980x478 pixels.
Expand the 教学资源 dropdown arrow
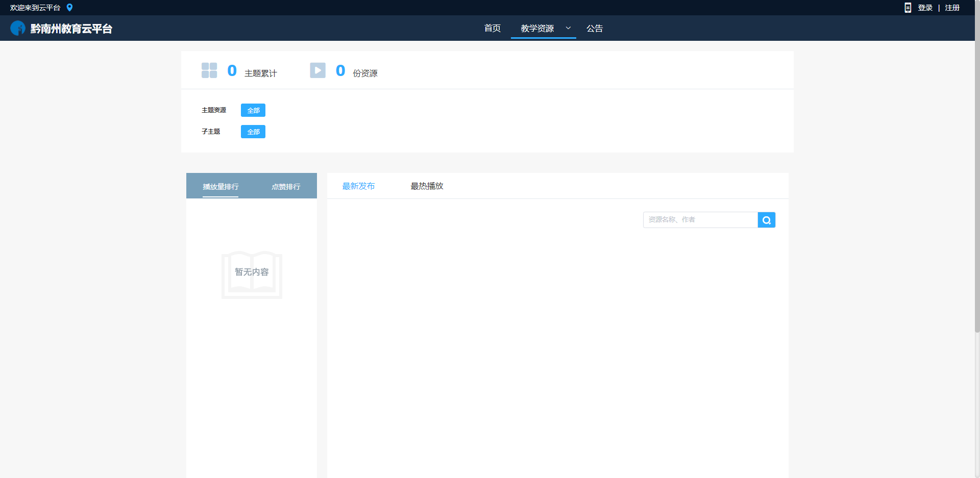click(x=568, y=28)
